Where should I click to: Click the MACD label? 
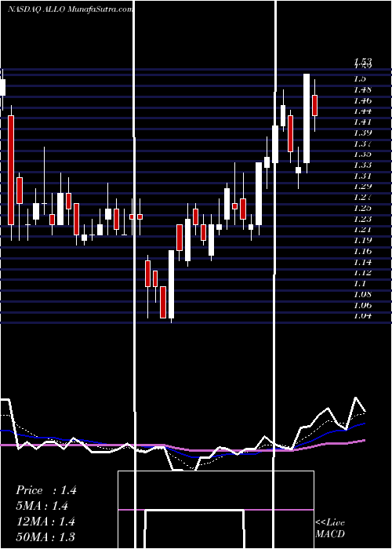[x=330, y=534]
